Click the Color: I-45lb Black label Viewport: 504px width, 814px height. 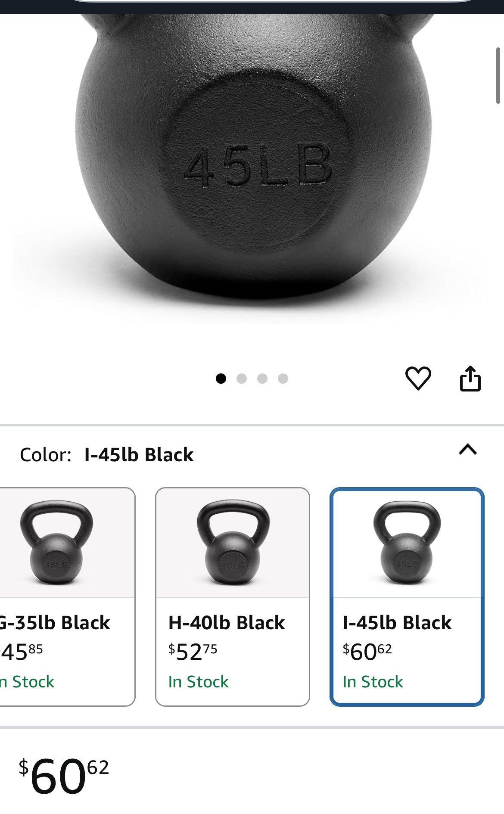point(107,455)
